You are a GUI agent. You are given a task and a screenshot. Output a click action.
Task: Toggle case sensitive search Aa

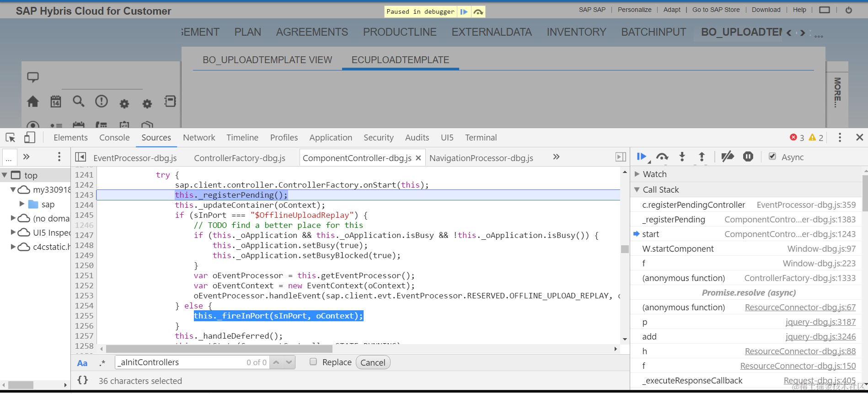82,363
